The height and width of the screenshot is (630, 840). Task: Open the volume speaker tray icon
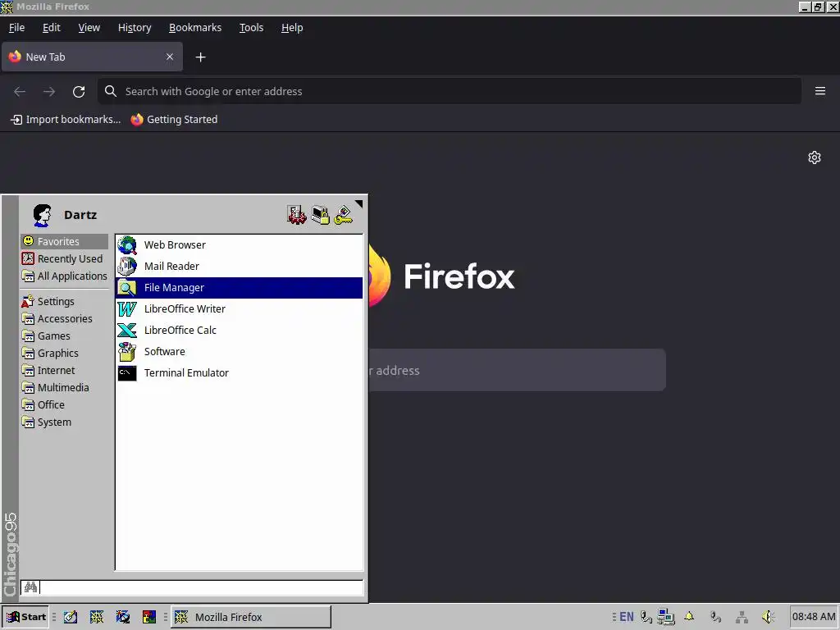[768, 617]
